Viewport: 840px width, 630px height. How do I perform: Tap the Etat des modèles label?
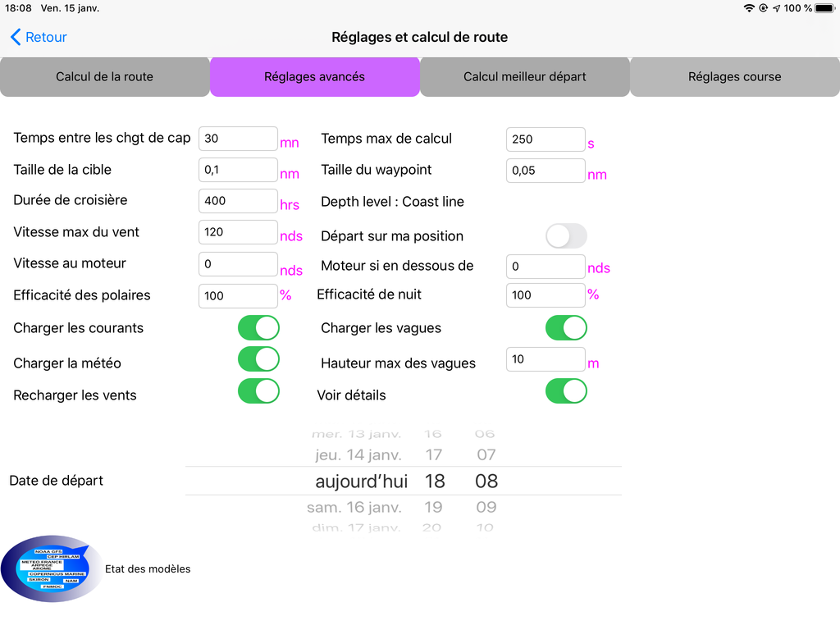pos(148,569)
